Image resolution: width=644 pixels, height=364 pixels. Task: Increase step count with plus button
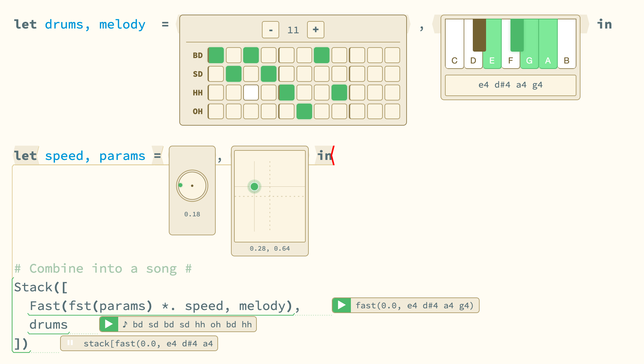[316, 30]
